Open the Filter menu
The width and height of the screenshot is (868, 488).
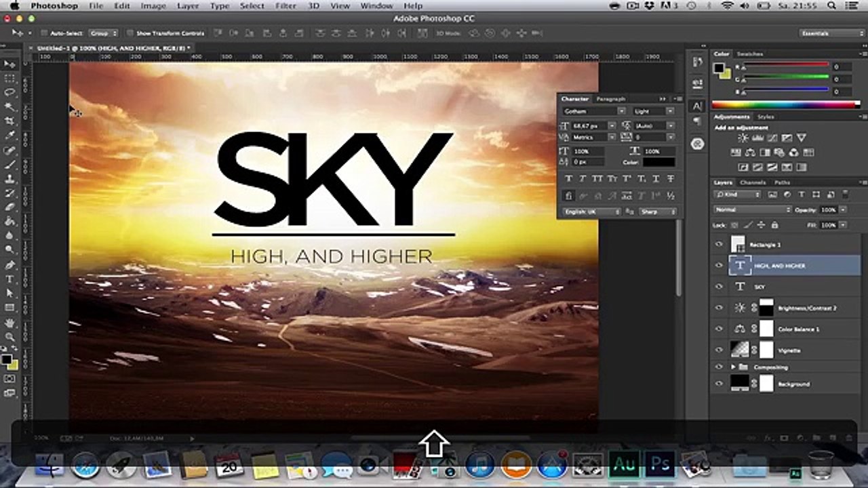tap(285, 6)
